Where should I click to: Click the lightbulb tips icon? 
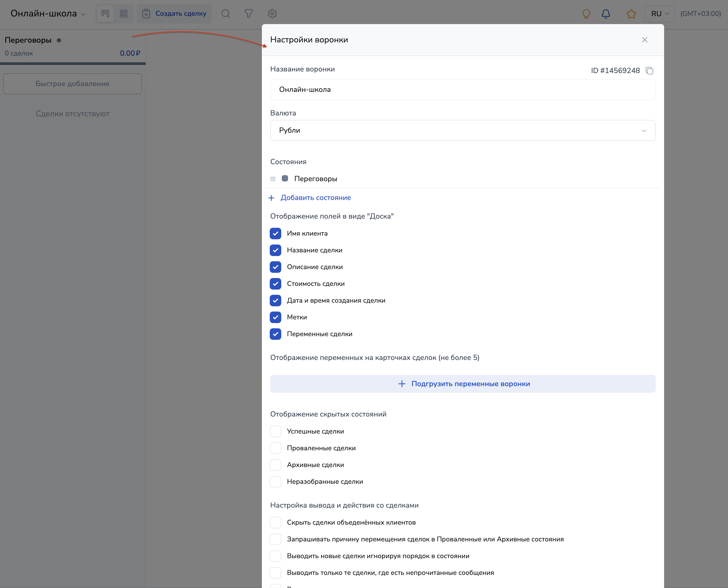click(x=586, y=14)
